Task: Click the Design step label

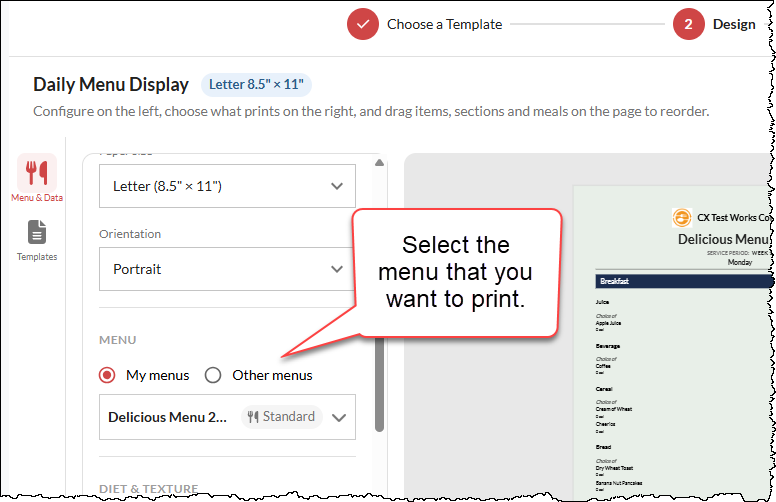Action: point(734,24)
